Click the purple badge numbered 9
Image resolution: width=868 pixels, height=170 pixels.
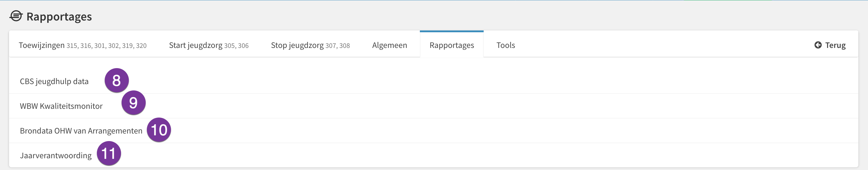point(133,102)
